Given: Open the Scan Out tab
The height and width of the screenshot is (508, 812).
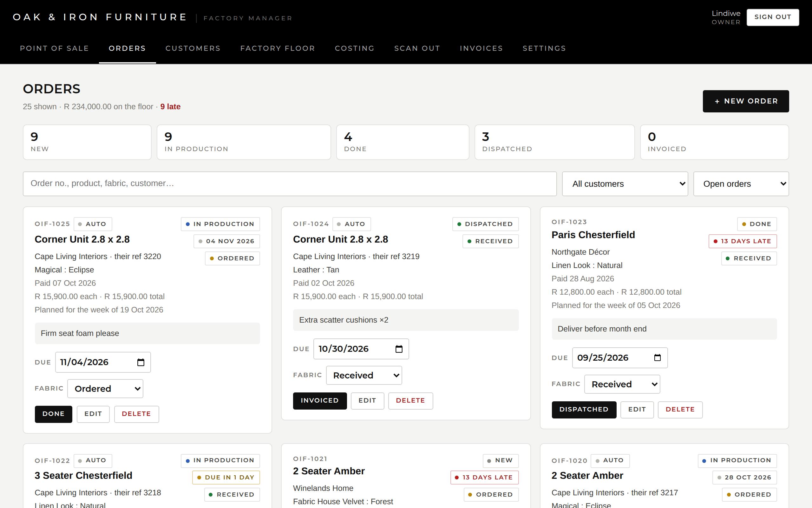Looking at the screenshot, I should click(417, 48).
